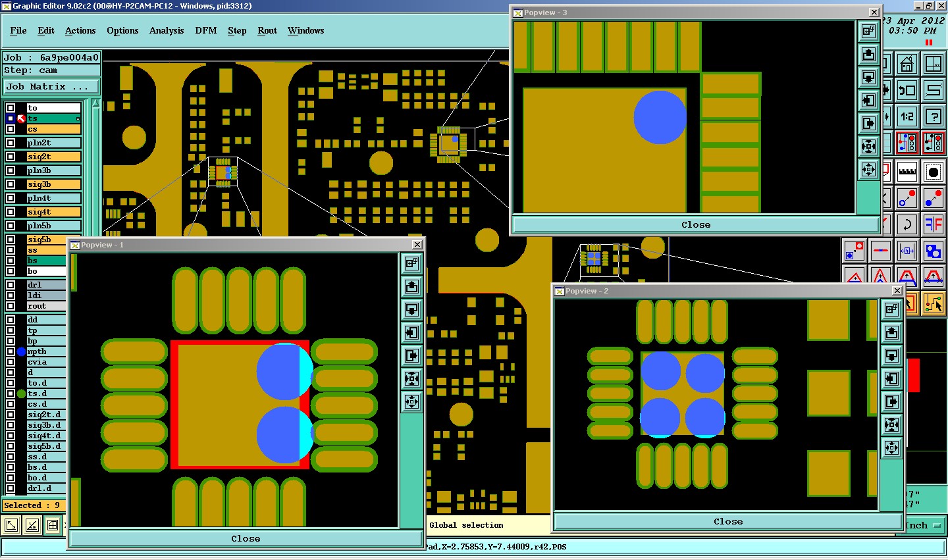Click the rotate circular arrow icon

[907, 224]
